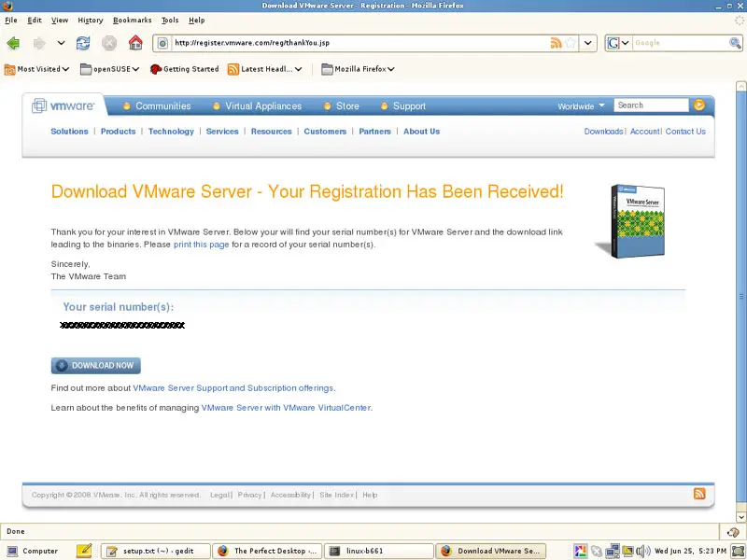Click the page identity icon in address bar

(x=162, y=43)
